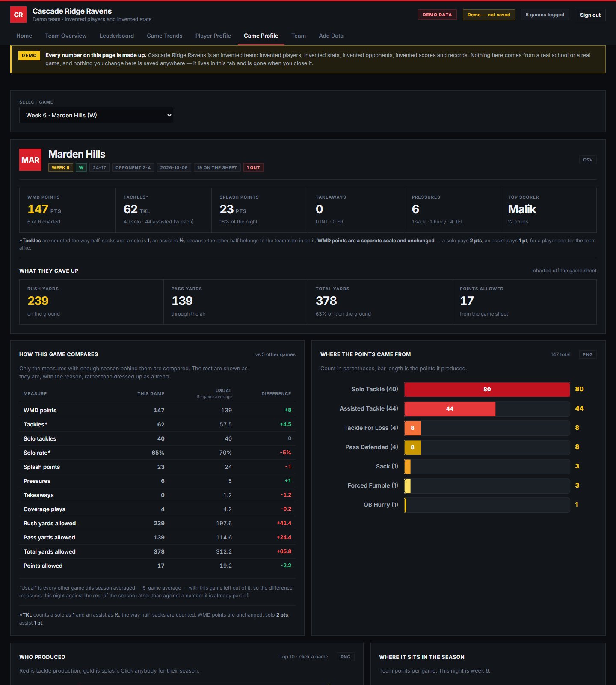This screenshot has width=616, height=685.
Task: Click the 'Demo — not saved' badge
Action: (489, 15)
